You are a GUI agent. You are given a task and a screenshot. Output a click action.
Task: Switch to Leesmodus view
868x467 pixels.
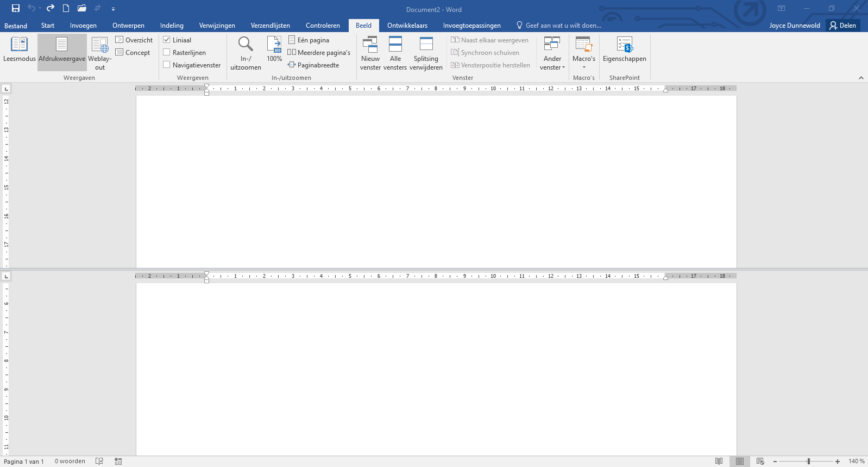point(20,50)
